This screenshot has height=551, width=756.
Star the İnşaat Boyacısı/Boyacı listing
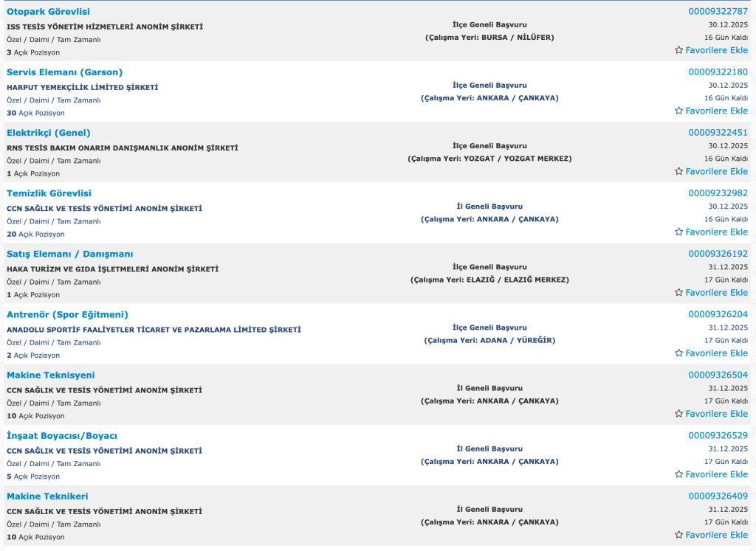click(679, 474)
